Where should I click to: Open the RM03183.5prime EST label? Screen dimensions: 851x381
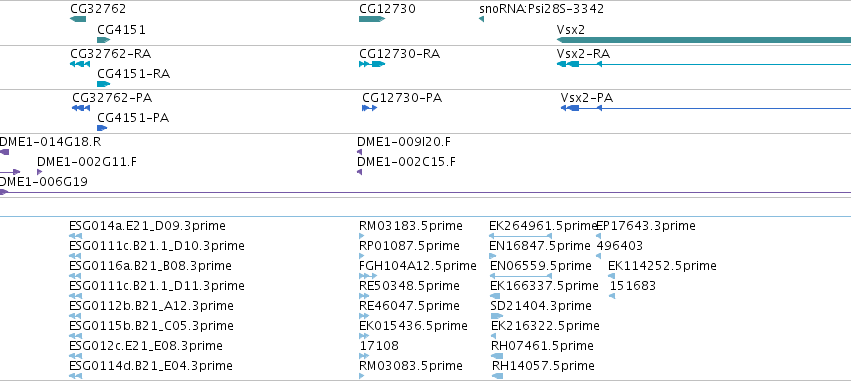[411, 226]
